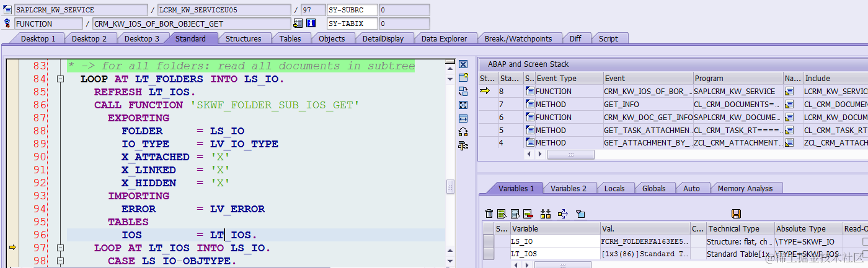Close the source code tool
Screen dimensions: 868x268
pos(463,64)
